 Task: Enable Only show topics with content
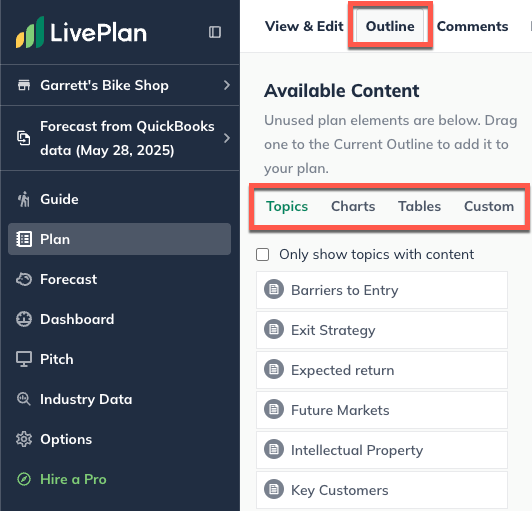pos(263,254)
